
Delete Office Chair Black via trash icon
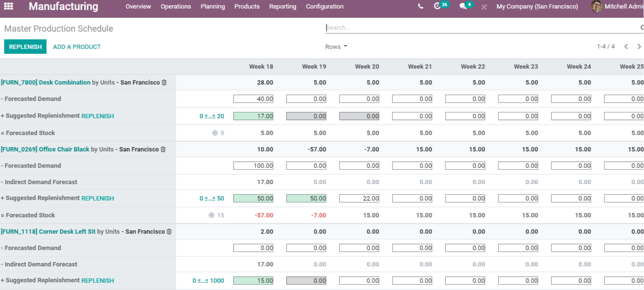(x=163, y=149)
